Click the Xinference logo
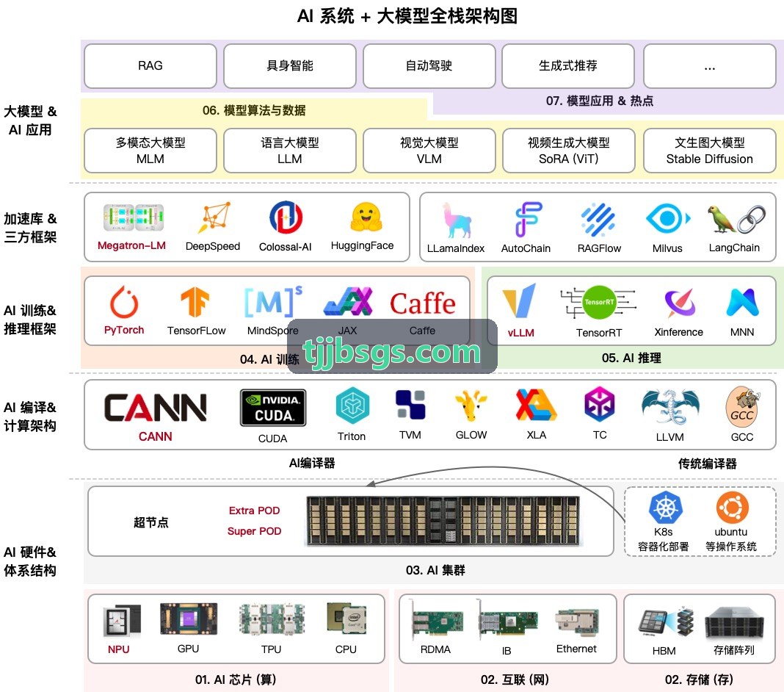The height and width of the screenshot is (692, 784). [x=680, y=303]
